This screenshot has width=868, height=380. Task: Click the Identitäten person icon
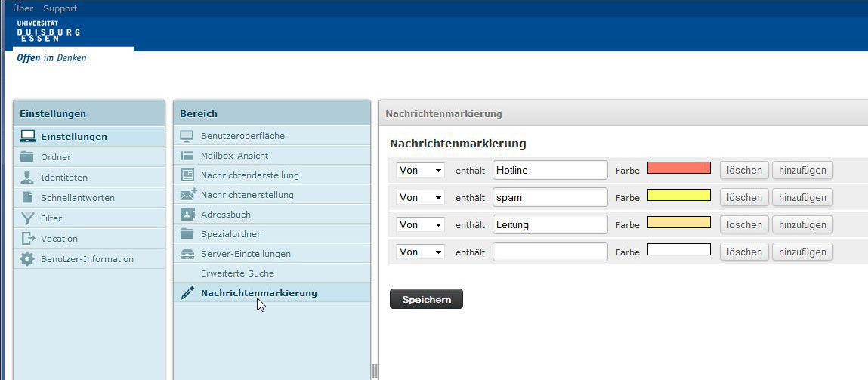(28, 178)
